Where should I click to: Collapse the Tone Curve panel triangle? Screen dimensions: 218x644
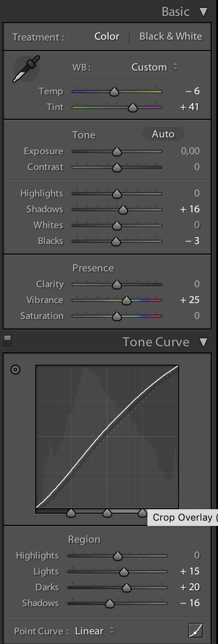(x=203, y=342)
